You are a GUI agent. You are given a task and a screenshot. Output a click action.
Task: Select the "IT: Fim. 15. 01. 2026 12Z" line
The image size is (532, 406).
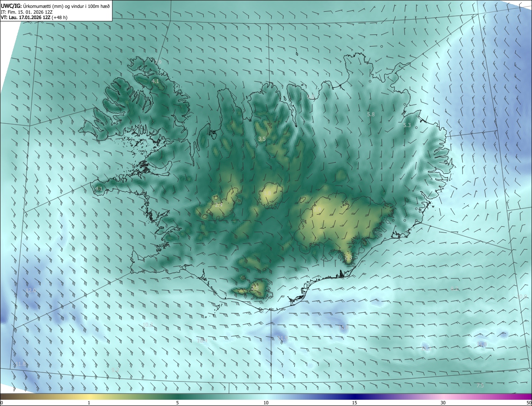[x=27, y=12]
